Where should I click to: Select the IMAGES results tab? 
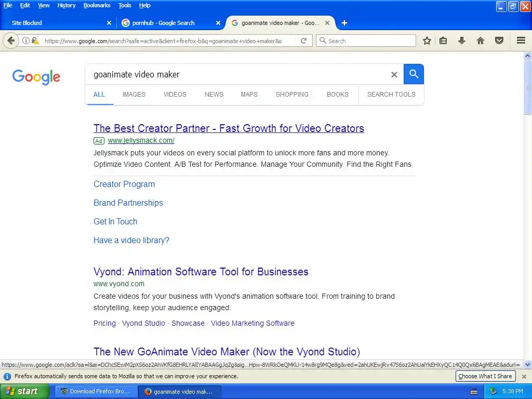tap(134, 95)
